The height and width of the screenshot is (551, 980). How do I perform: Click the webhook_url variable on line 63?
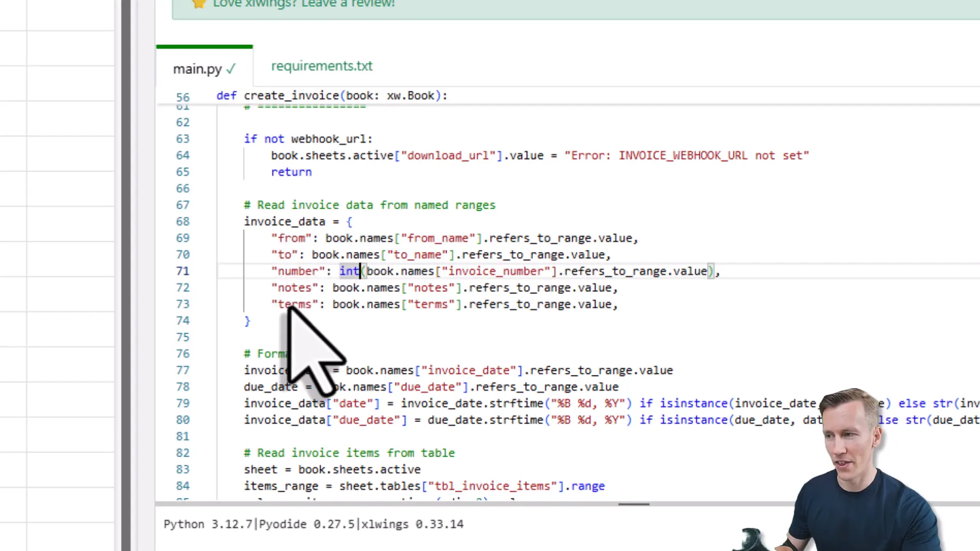pyautogui.click(x=330, y=138)
